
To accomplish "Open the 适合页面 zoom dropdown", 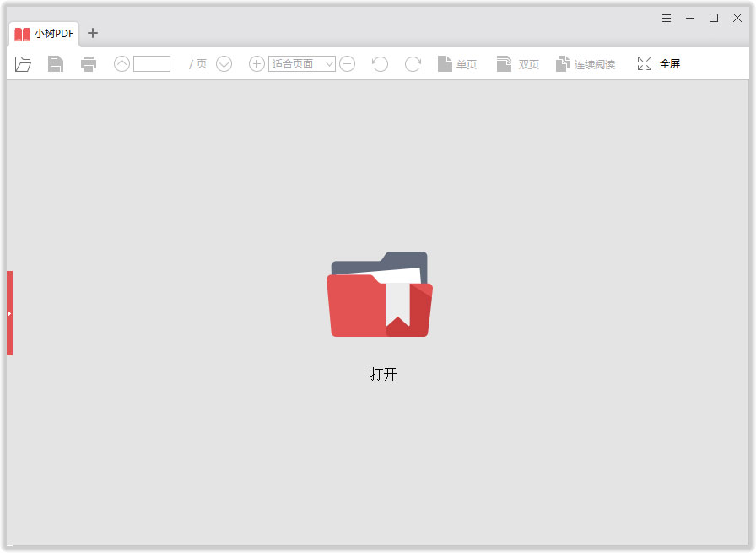I will (302, 63).
